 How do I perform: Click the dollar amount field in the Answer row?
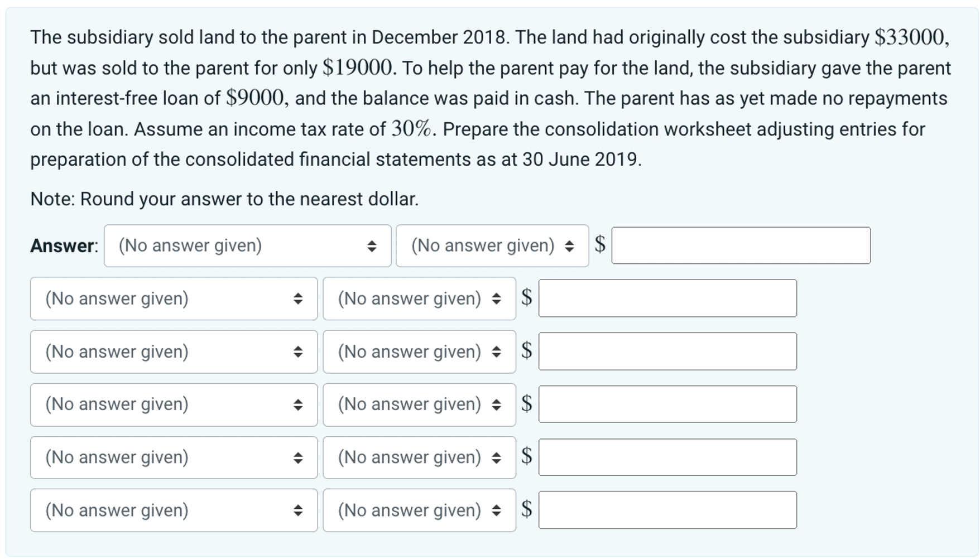pyautogui.click(x=739, y=245)
